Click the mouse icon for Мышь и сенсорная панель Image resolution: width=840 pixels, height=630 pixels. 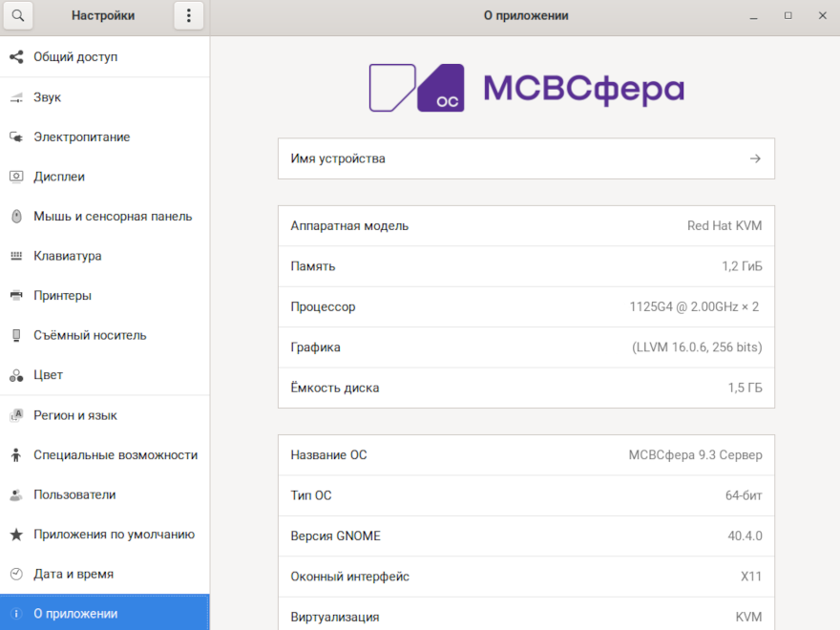(16, 217)
